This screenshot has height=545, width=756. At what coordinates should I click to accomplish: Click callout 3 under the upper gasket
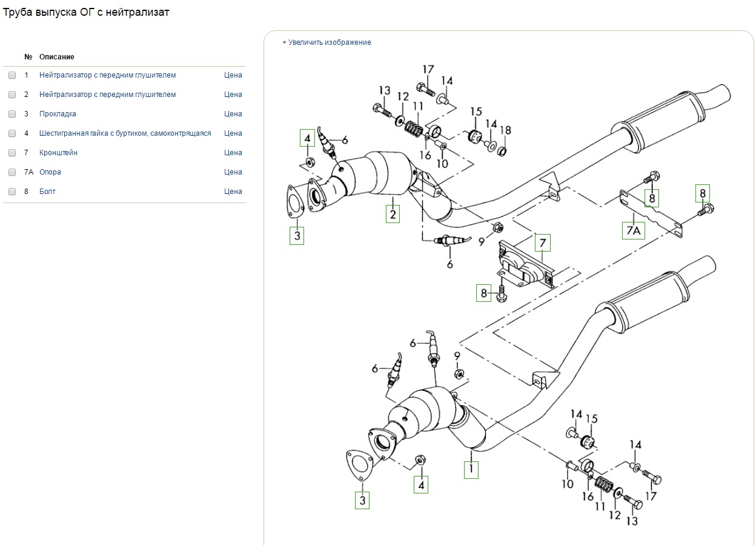coord(297,236)
